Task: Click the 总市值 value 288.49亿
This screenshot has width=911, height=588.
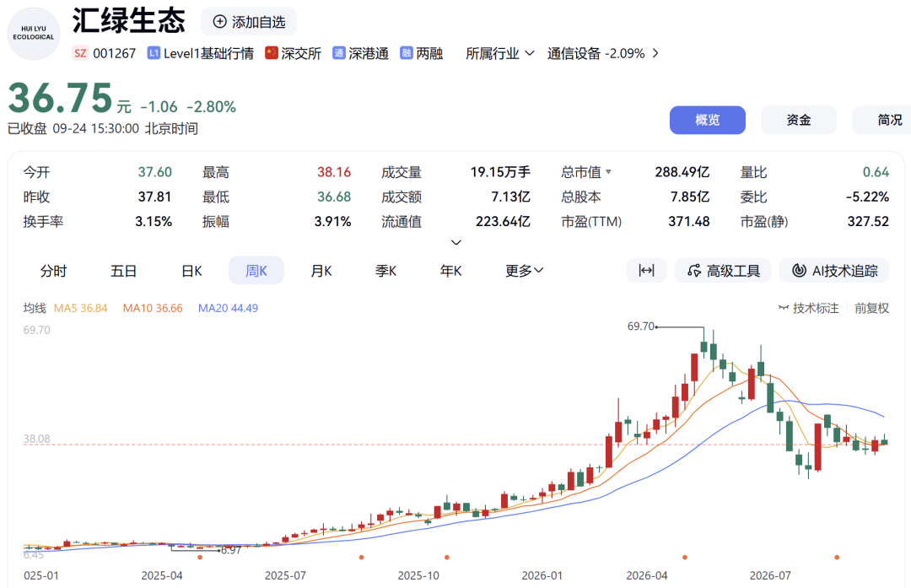Action: 682,172
